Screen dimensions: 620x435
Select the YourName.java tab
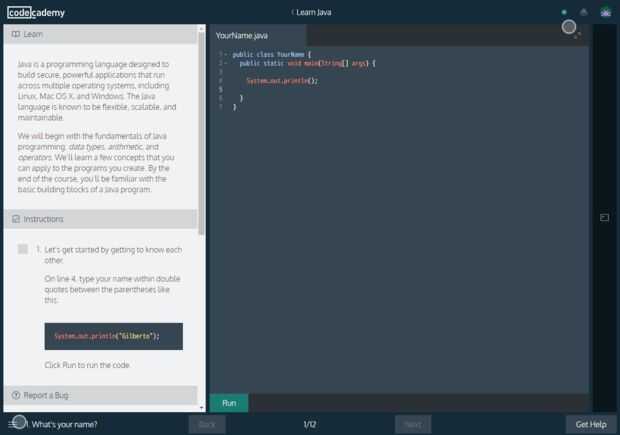click(258, 36)
